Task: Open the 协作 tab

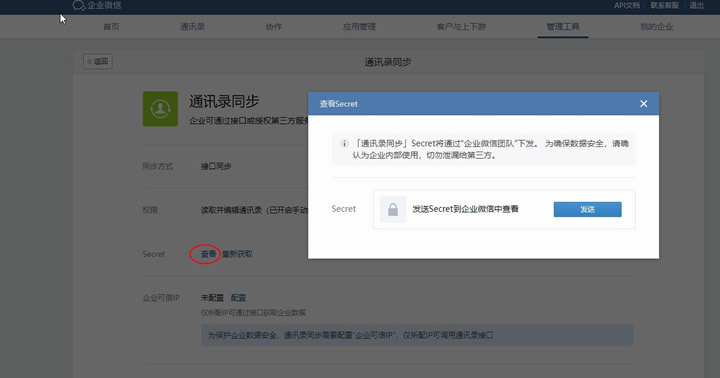Action: point(274,27)
